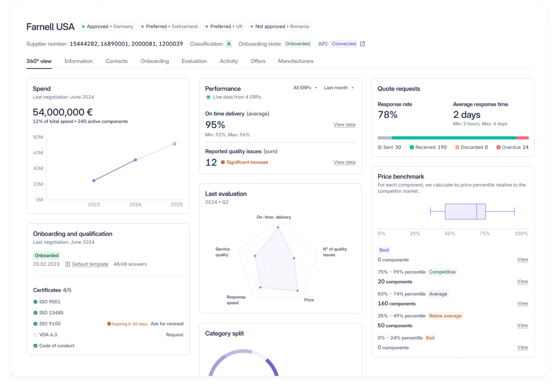Open the Last month period dropdown
The height and width of the screenshot is (392, 559).
(338, 88)
